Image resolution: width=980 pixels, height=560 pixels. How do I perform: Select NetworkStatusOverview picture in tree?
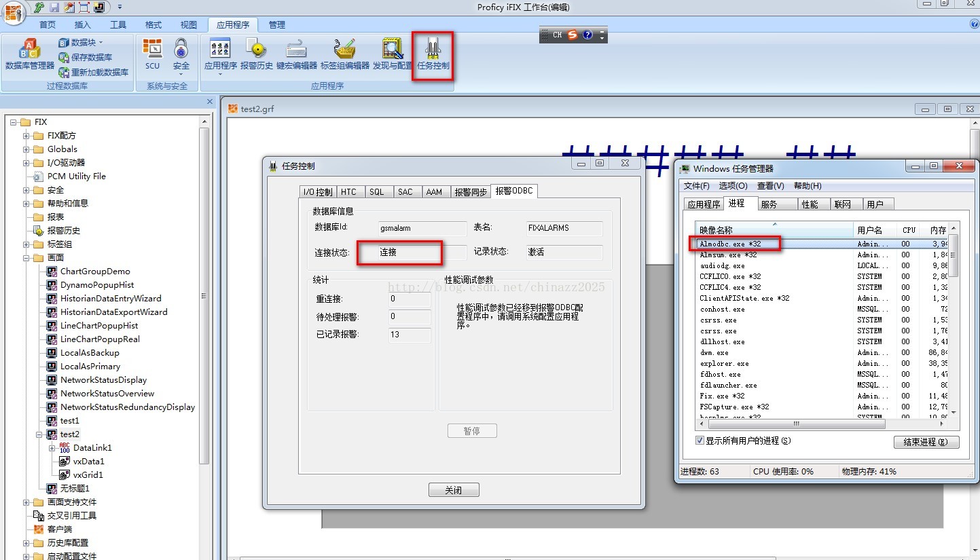(x=107, y=393)
